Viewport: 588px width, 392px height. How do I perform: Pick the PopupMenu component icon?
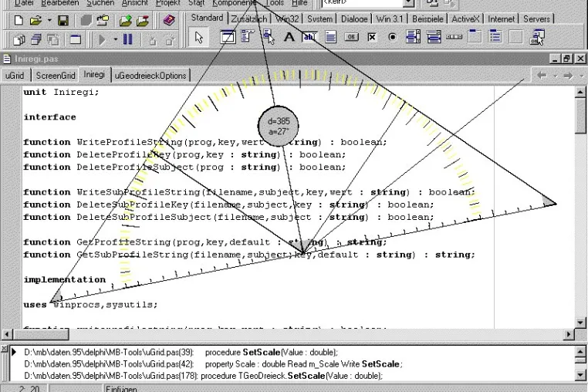[x=268, y=37]
